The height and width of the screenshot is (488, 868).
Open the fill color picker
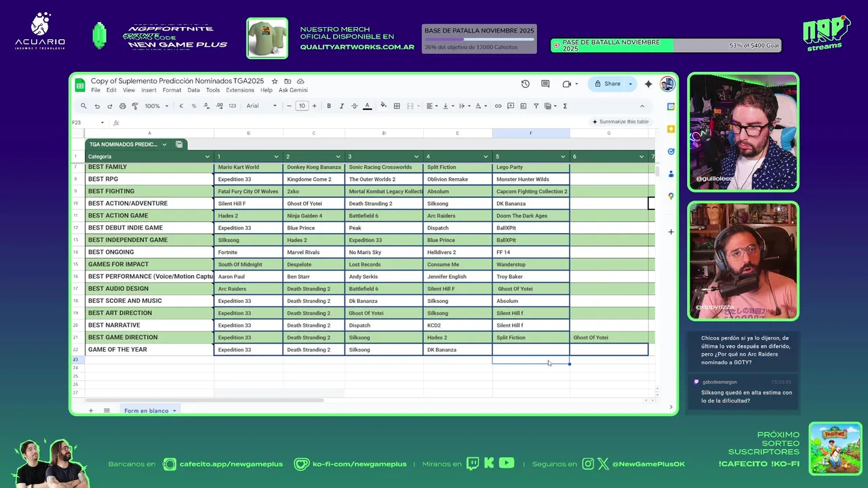(384, 106)
